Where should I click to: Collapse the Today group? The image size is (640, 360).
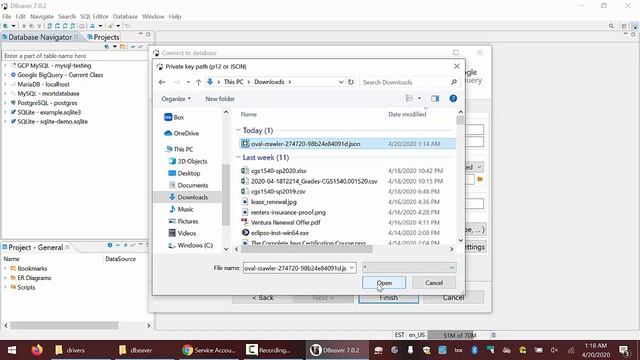(x=238, y=130)
